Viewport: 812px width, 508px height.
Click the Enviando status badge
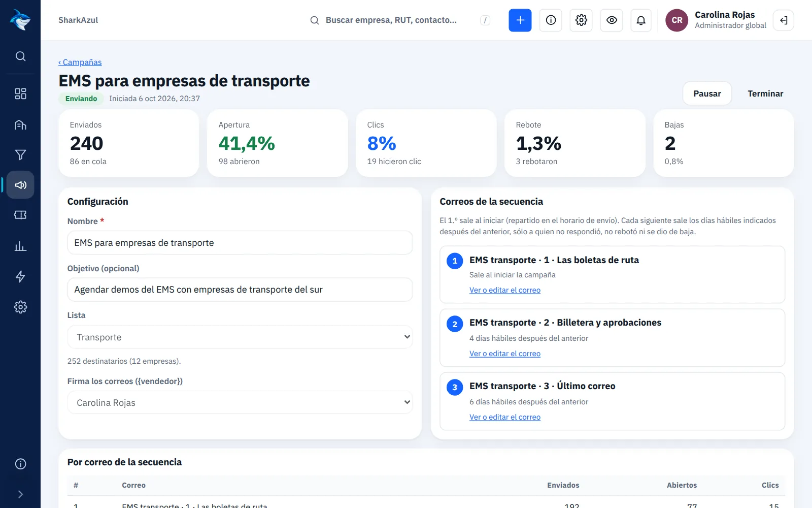(x=81, y=99)
